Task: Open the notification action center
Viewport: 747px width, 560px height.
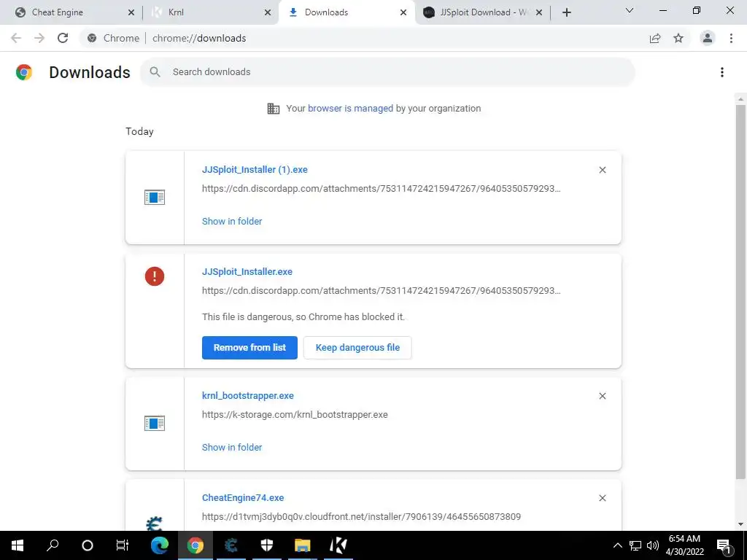Action: (724, 545)
